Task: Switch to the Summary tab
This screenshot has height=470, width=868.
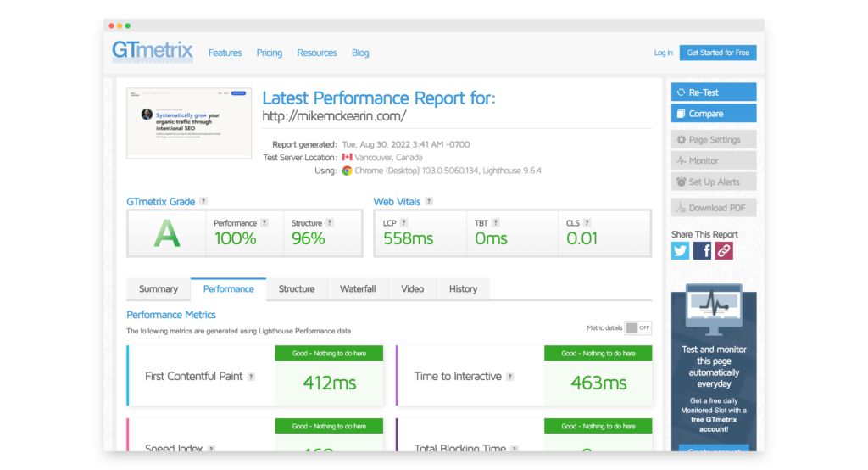Action: tap(159, 288)
